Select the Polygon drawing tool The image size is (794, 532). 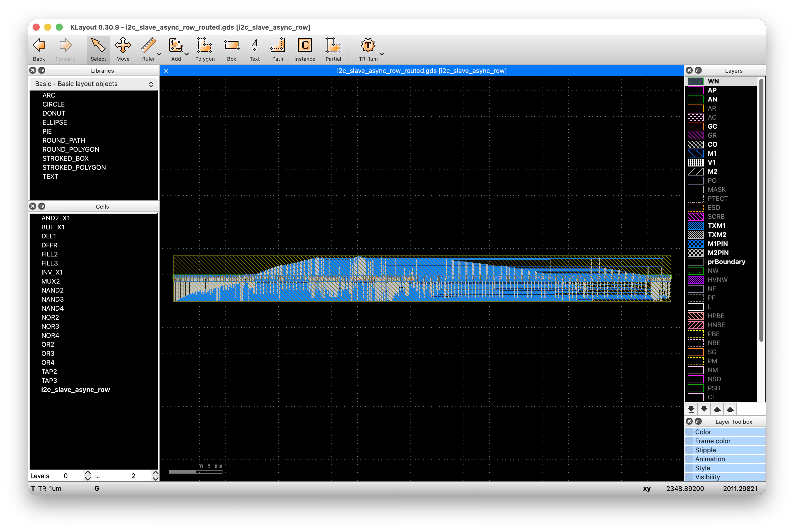[x=205, y=50]
